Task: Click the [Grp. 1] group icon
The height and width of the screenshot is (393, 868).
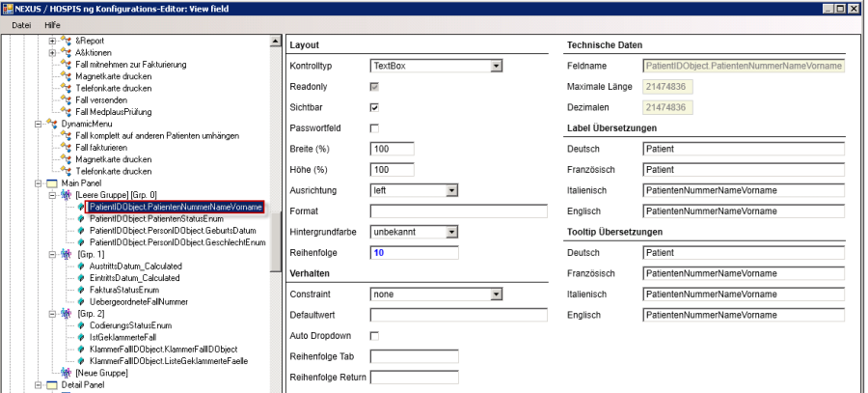Action: pyautogui.click(x=67, y=254)
